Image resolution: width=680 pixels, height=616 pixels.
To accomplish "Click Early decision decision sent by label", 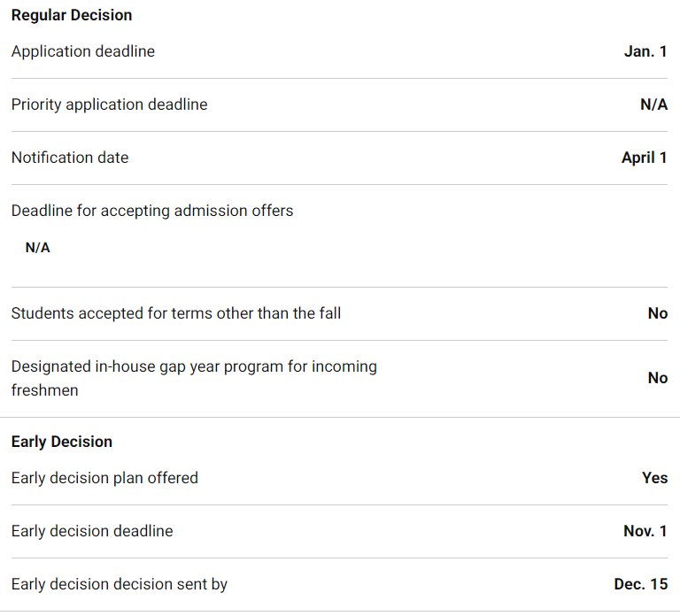I will (120, 584).
